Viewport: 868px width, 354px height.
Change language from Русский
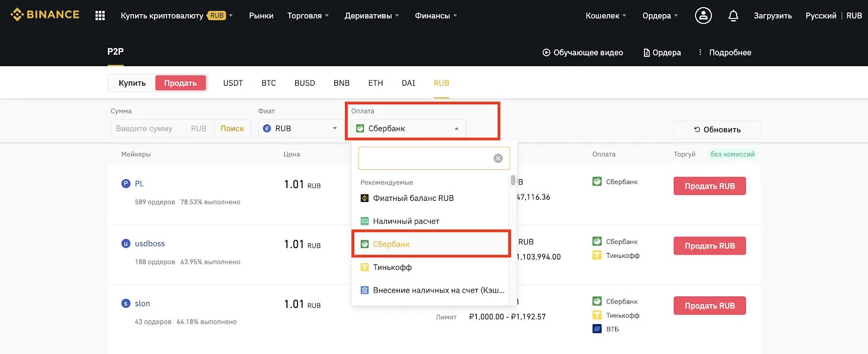click(821, 16)
